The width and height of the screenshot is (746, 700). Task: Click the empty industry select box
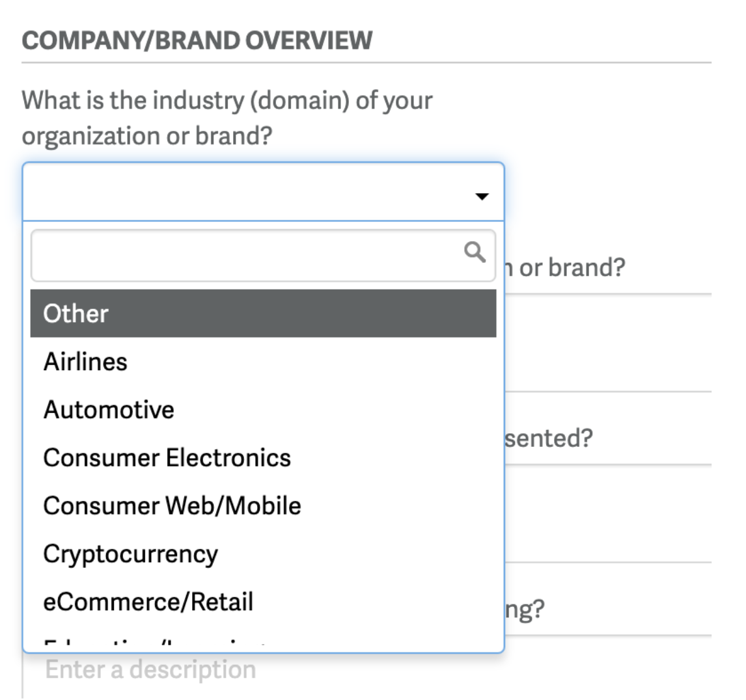[x=263, y=192]
